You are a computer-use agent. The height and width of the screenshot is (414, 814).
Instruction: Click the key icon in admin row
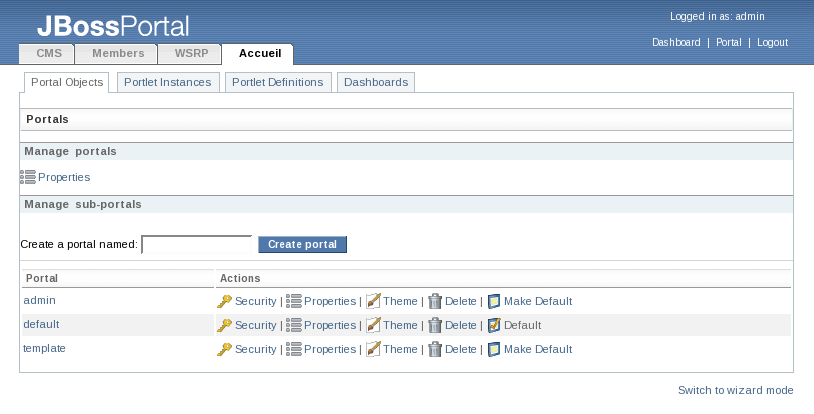pyautogui.click(x=224, y=301)
